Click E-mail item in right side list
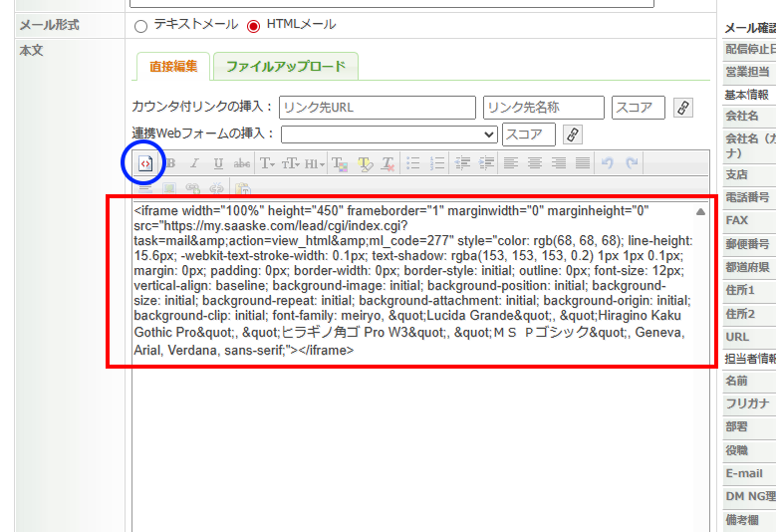Image resolution: width=776 pixels, height=532 pixels. (744, 473)
